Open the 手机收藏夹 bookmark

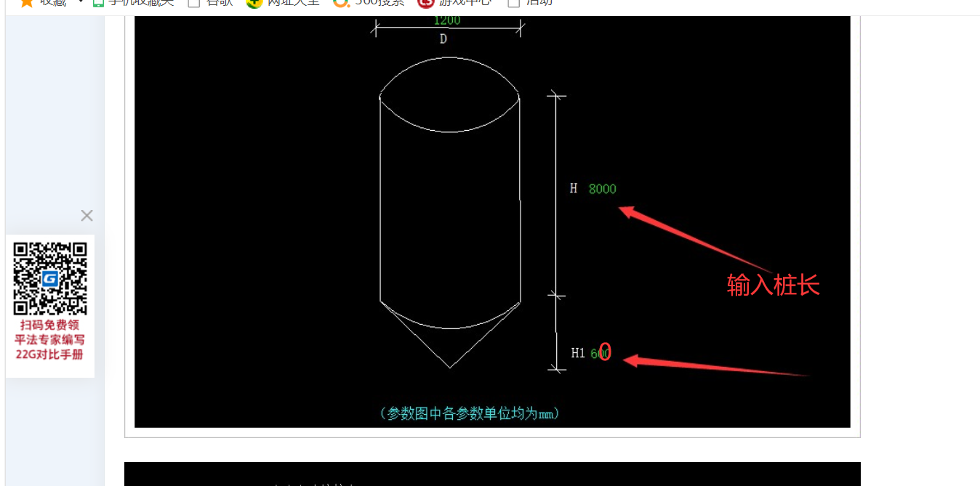coord(134,1)
